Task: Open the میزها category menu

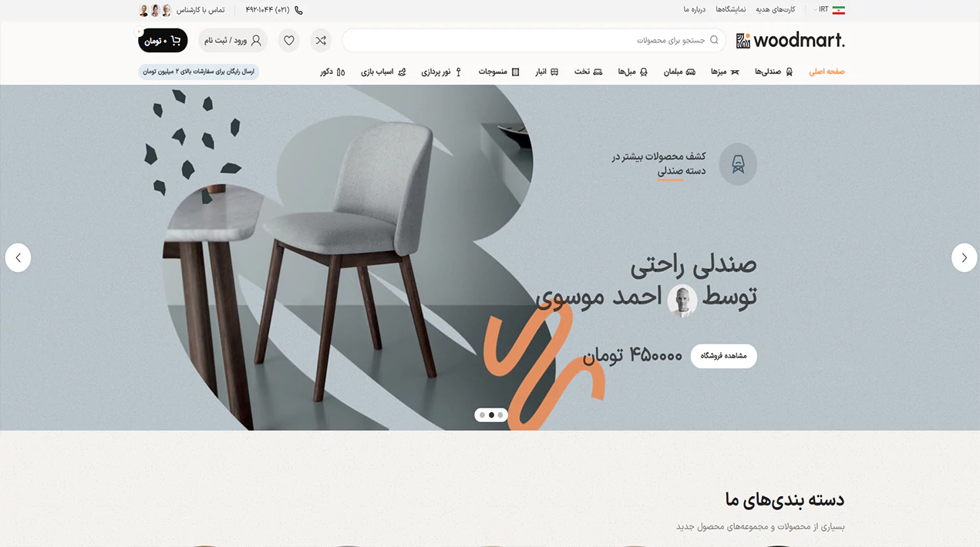Action: [x=725, y=72]
